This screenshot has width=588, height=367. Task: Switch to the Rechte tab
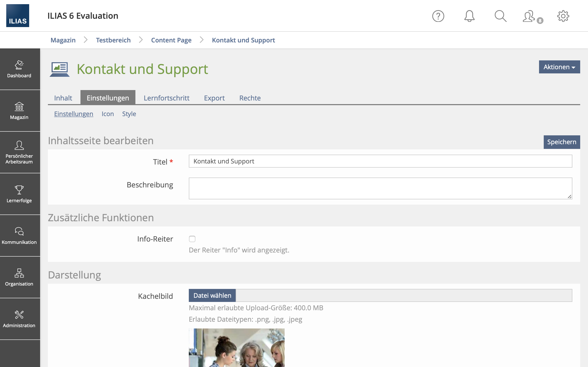(250, 98)
